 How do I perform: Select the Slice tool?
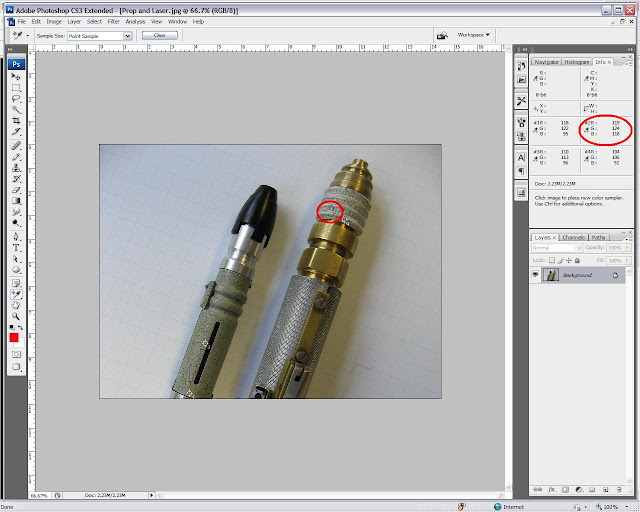16,131
